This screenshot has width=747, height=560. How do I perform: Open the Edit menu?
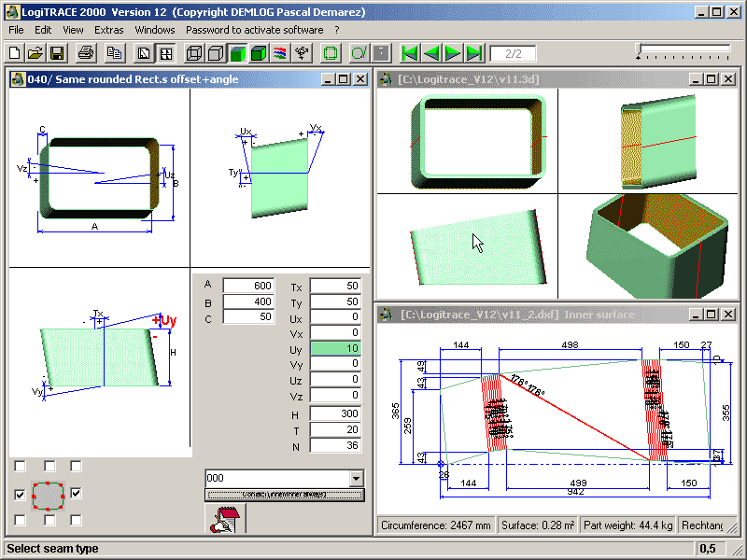(x=43, y=30)
